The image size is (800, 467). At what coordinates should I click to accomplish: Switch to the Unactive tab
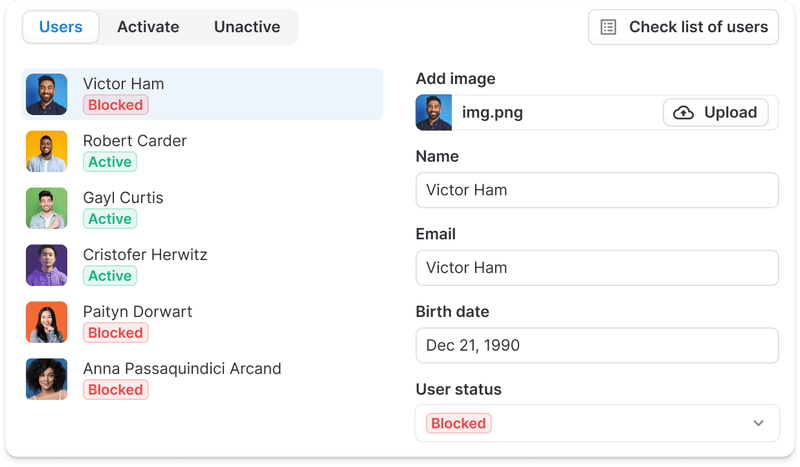247,27
